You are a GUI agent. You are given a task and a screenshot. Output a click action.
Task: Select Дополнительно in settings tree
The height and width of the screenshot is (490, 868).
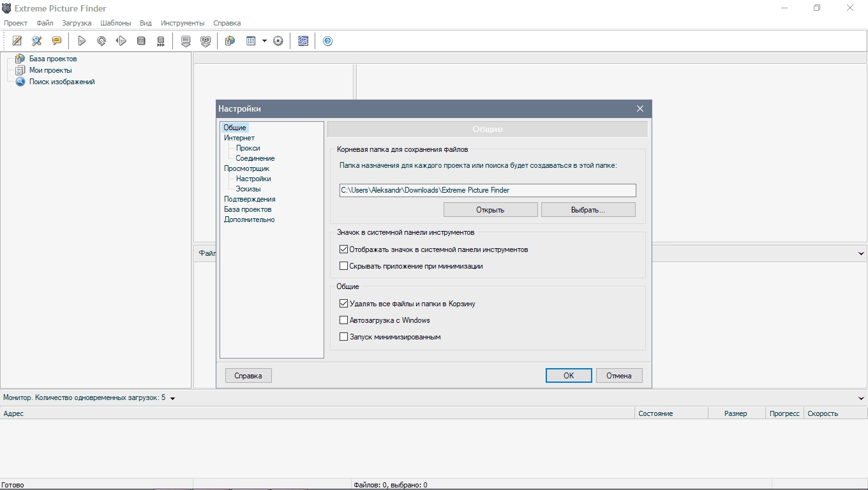tap(249, 219)
